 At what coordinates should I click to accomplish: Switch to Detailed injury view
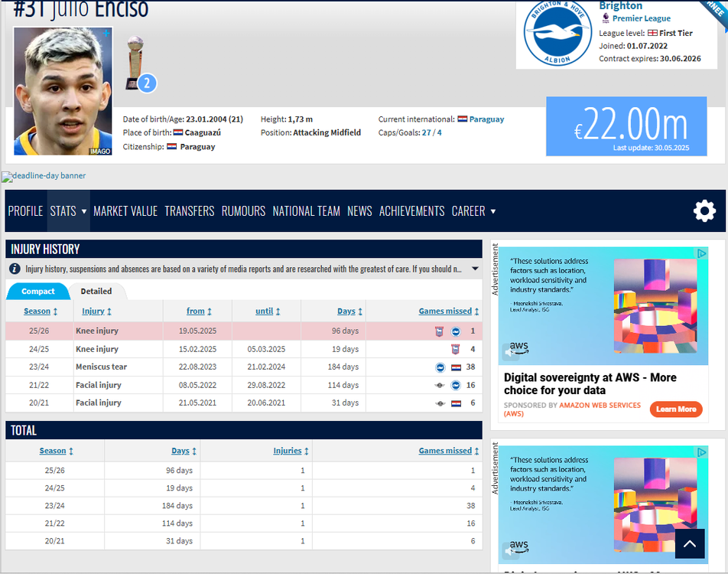96,292
